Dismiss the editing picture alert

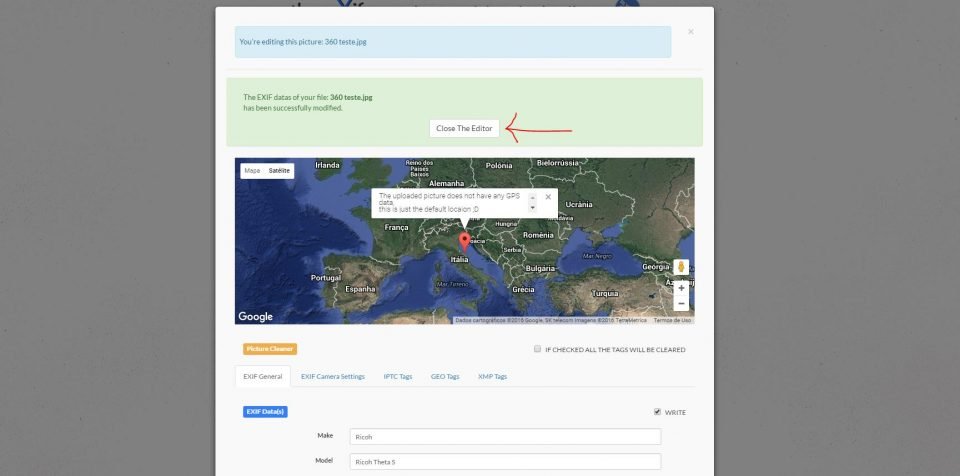tap(690, 32)
